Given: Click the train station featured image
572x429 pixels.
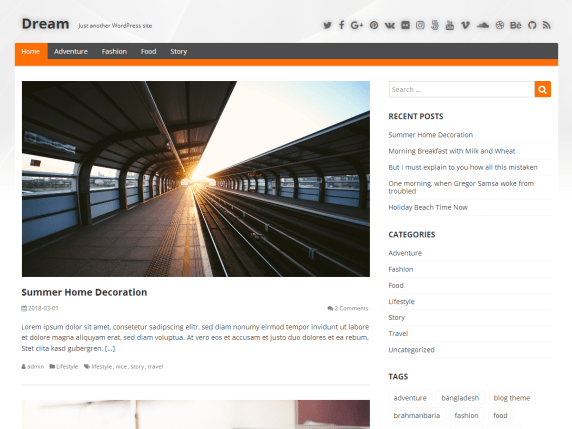Looking at the screenshot, I should pos(196,179).
